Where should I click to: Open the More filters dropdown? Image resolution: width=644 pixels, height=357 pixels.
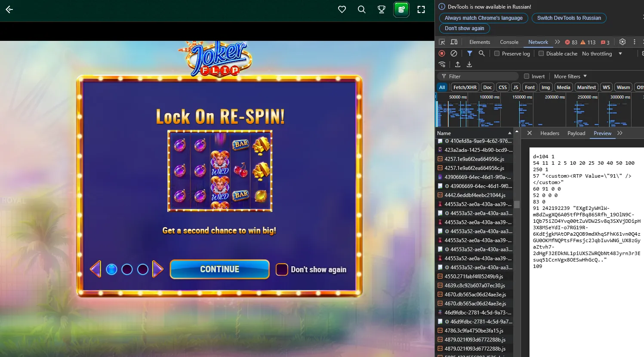coord(570,76)
